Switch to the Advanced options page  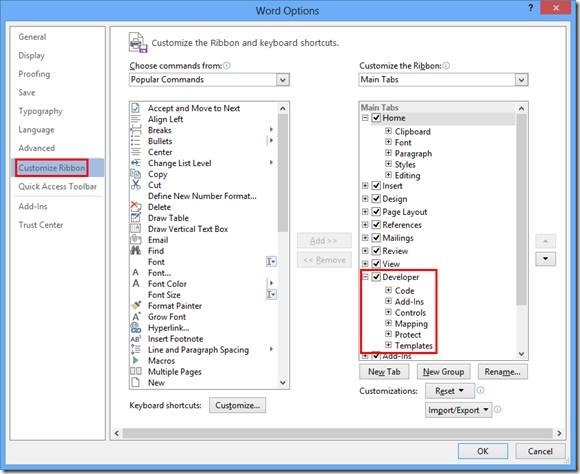point(37,148)
